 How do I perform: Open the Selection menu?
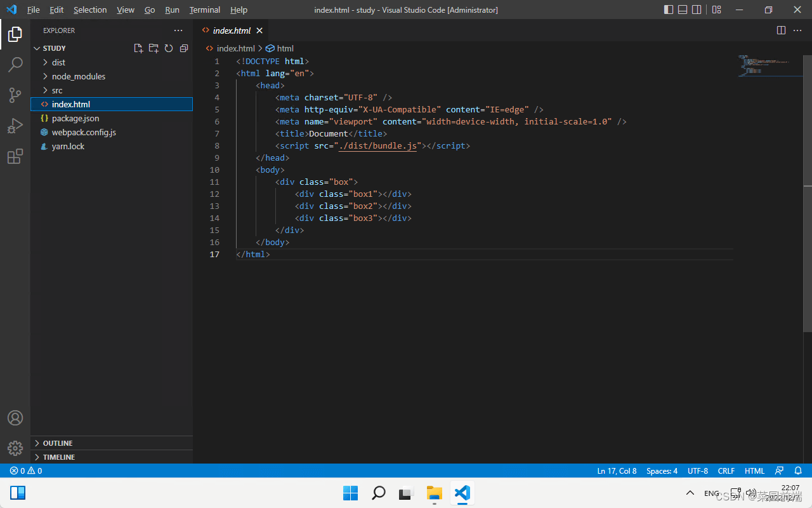pyautogui.click(x=90, y=10)
